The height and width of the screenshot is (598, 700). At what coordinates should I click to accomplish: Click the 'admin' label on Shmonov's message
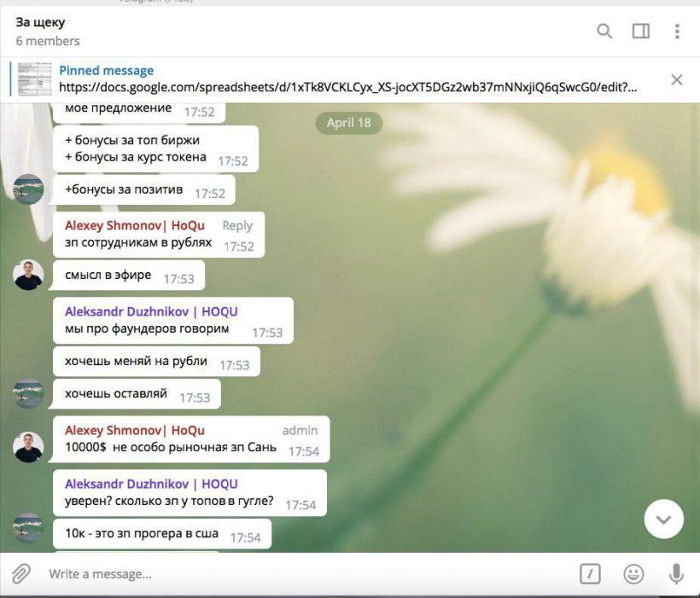coord(300,430)
